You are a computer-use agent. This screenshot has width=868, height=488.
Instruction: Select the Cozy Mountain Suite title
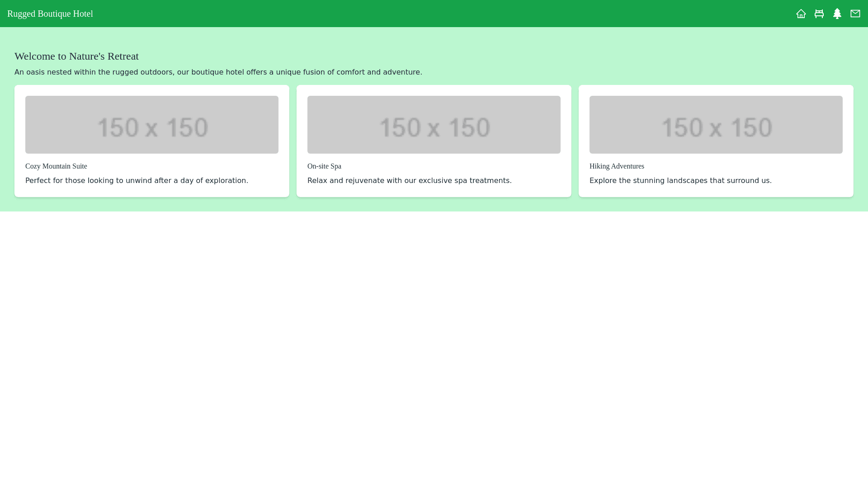[x=56, y=166]
